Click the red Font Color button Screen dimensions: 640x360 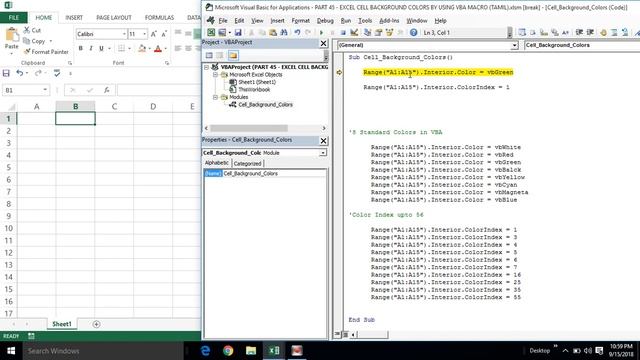158,49
